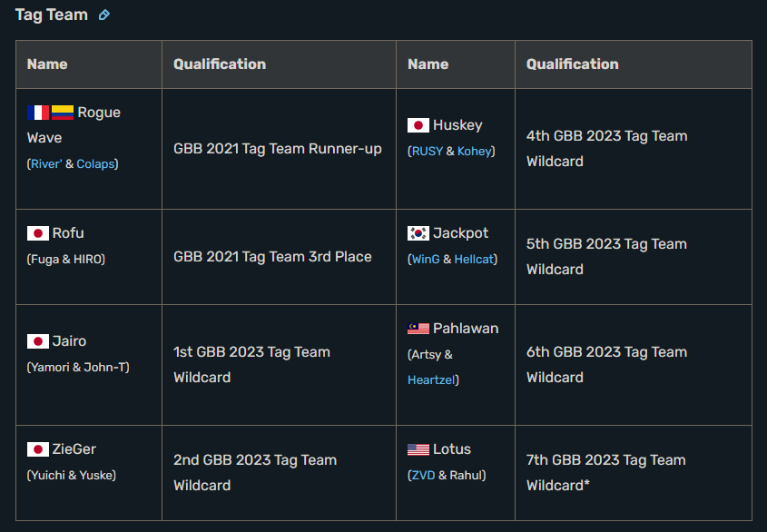Click the Japan flag beside Rofu
This screenshot has height=532, width=767.
[x=38, y=233]
